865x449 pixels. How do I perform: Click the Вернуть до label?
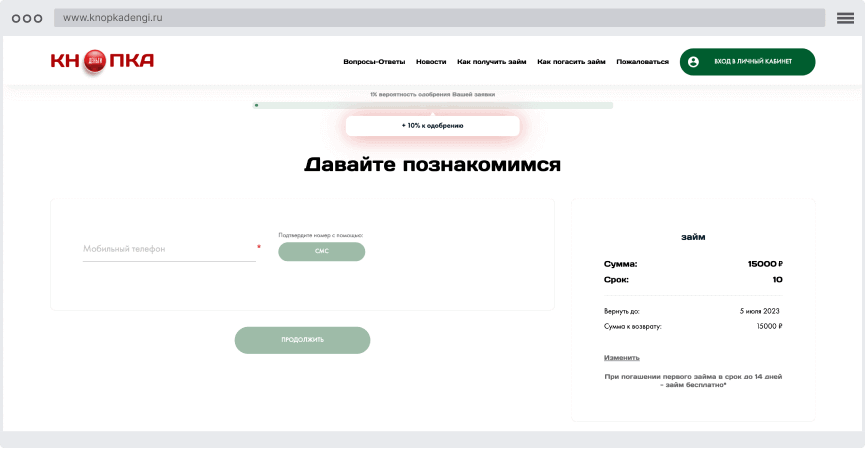pyautogui.click(x=621, y=311)
